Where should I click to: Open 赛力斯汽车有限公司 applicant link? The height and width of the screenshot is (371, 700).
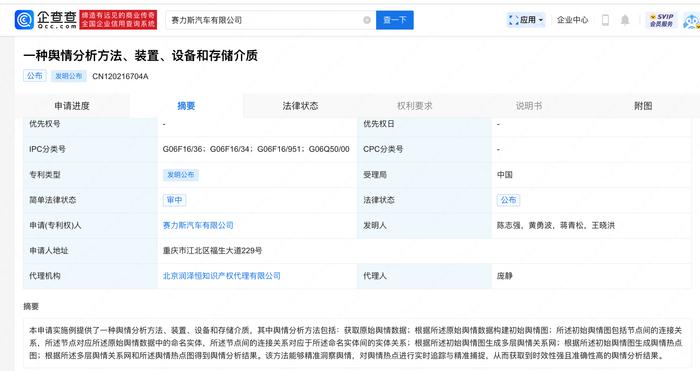coord(198,225)
